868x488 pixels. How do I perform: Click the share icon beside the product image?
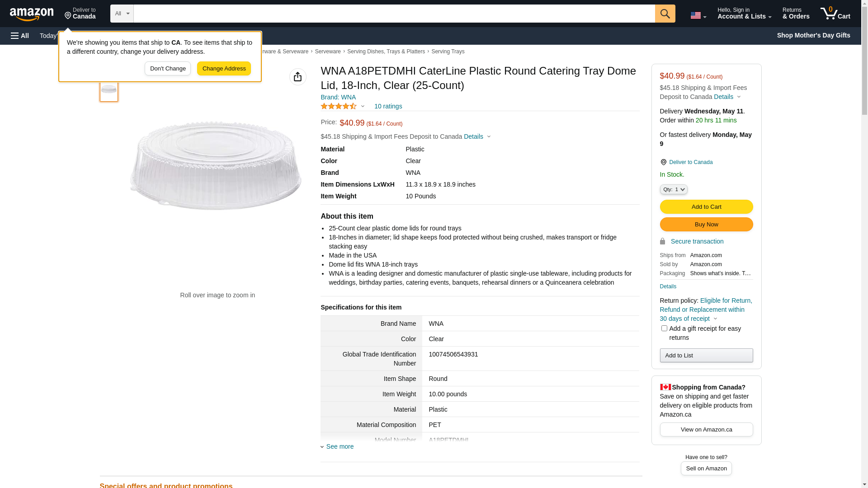click(x=297, y=77)
